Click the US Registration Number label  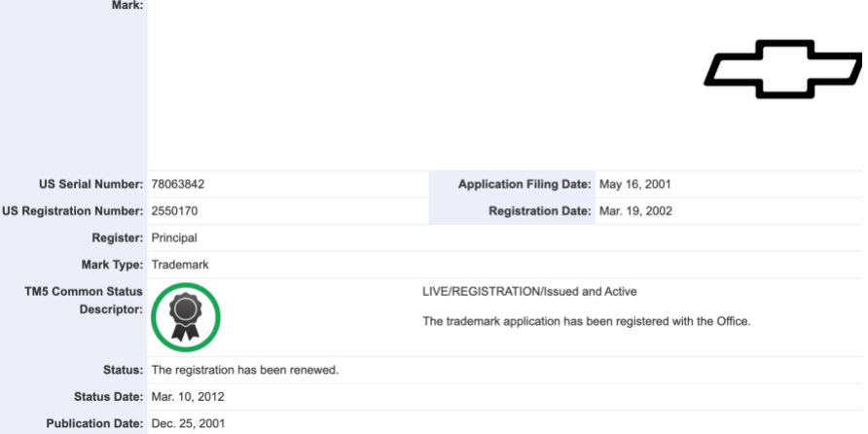pyautogui.click(x=73, y=211)
